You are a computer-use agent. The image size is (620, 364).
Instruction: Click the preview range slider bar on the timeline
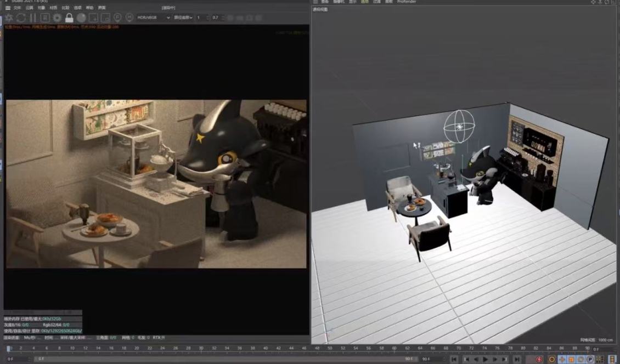point(226,359)
